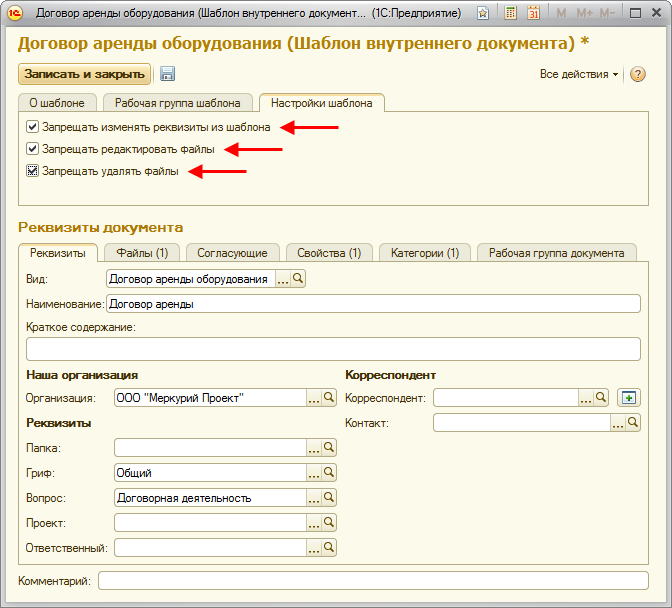Click the magnifier icon next to Организация
672x608 pixels.
(x=329, y=398)
